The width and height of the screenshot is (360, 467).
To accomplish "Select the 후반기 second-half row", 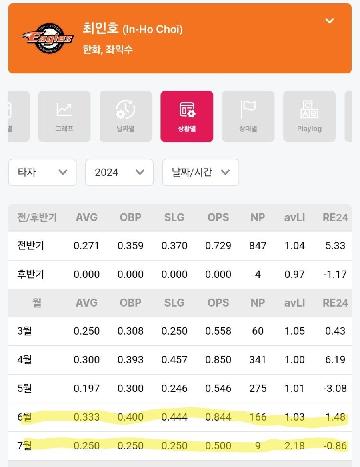I will 180,275.
